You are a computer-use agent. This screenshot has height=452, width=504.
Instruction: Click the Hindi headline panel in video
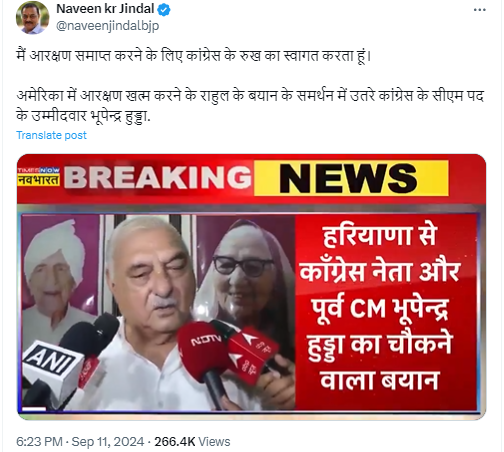coord(386,312)
